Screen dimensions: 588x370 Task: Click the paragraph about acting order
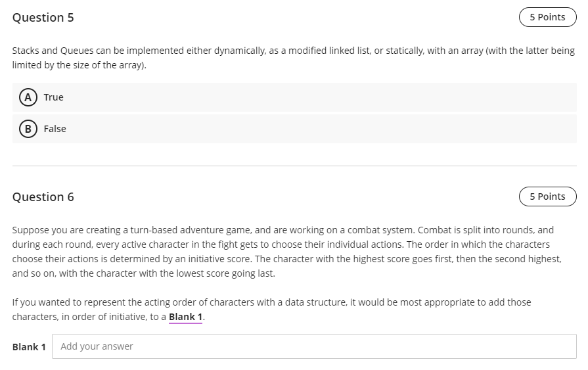click(x=271, y=310)
